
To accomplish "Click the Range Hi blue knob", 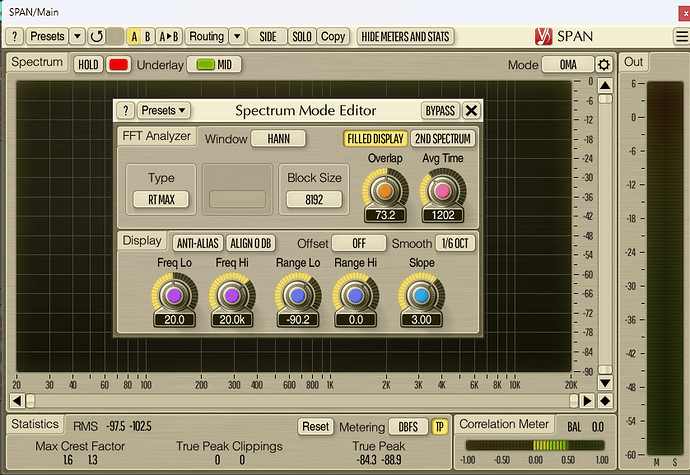I will (356, 295).
